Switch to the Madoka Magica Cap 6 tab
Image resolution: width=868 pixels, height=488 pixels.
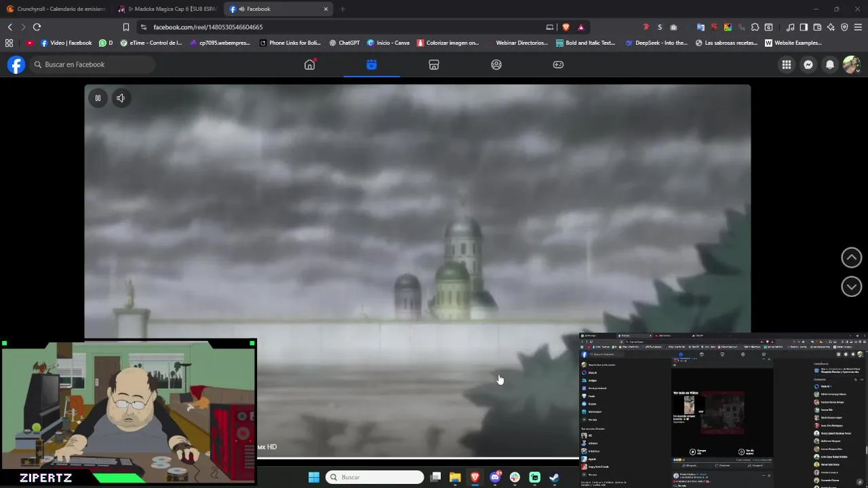pos(167,9)
